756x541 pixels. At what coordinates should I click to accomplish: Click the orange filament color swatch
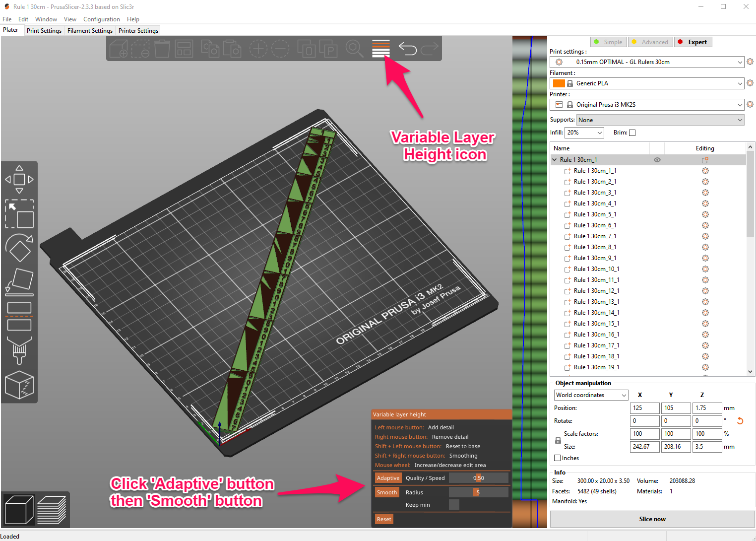pyautogui.click(x=559, y=83)
